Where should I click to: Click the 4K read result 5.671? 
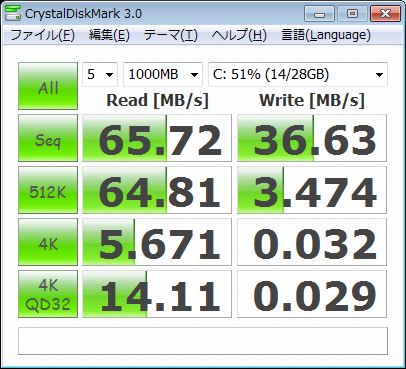tap(157, 242)
